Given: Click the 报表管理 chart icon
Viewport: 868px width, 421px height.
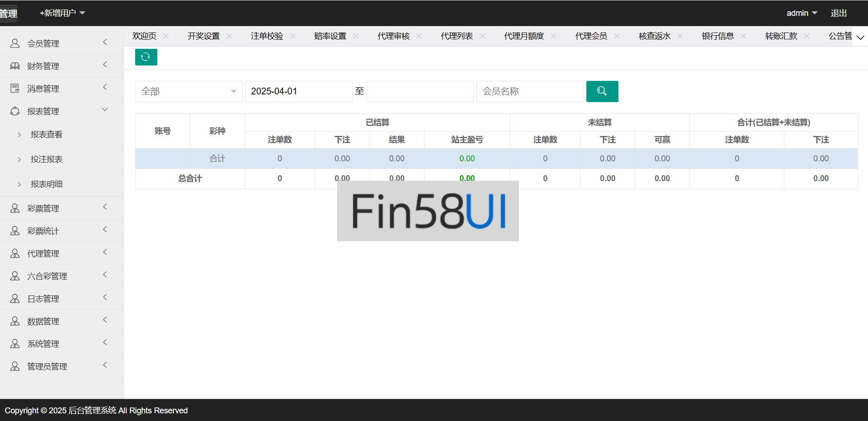Looking at the screenshot, I should click(15, 111).
